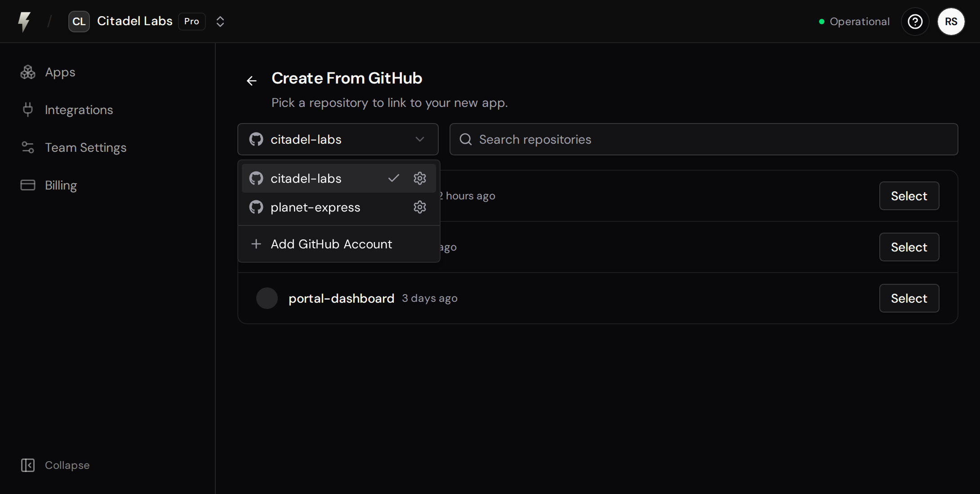Click the Citadel Labs team name
Image resolution: width=980 pixels, height=494 pixels.
[x=135, y=21]
